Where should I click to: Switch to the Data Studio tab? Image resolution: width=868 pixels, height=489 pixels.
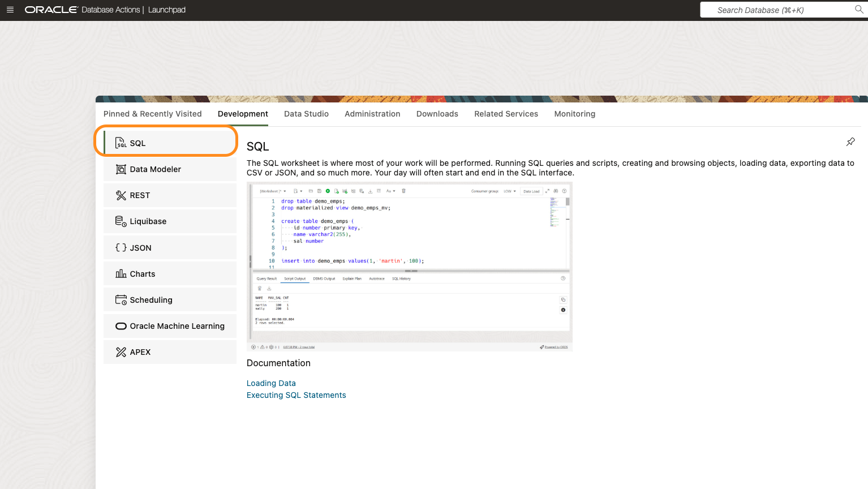pos(306,114)
